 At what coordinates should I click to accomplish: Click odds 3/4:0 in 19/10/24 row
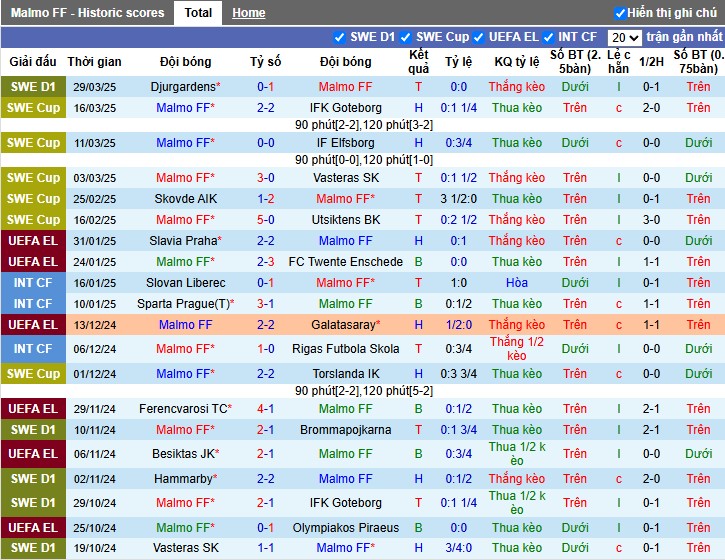tap(459, 548)
